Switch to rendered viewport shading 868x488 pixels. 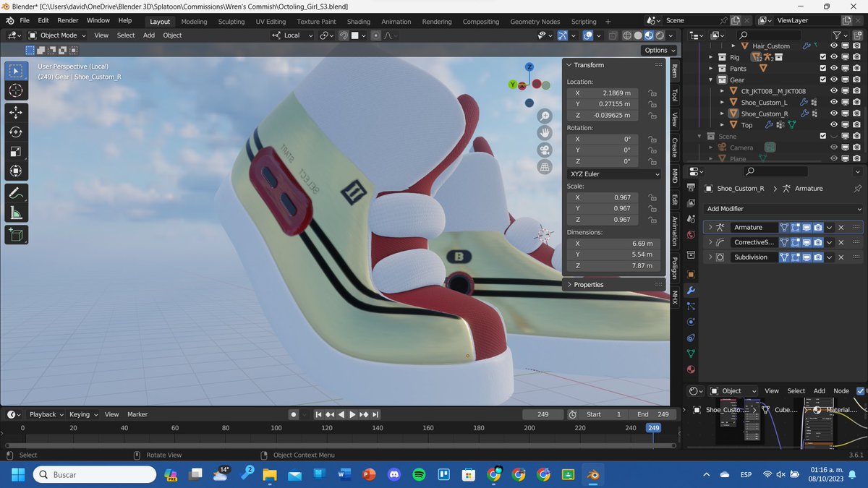coord(660,35)
